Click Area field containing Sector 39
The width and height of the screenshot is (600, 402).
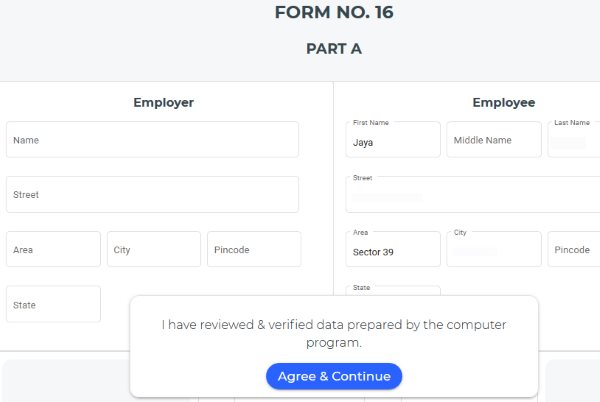(393, 250)
